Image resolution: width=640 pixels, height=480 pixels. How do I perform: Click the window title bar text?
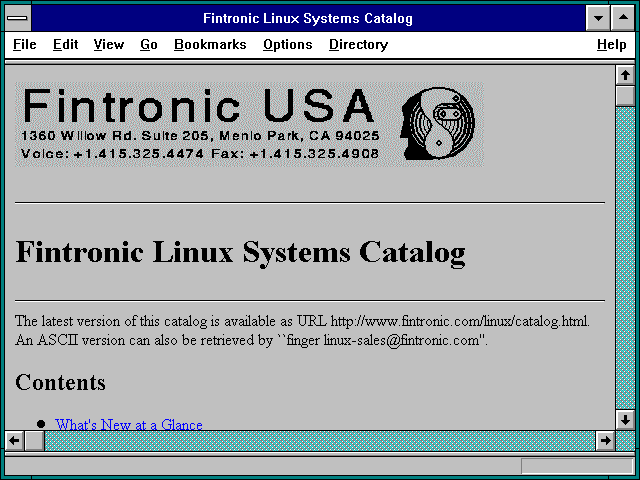308,18
